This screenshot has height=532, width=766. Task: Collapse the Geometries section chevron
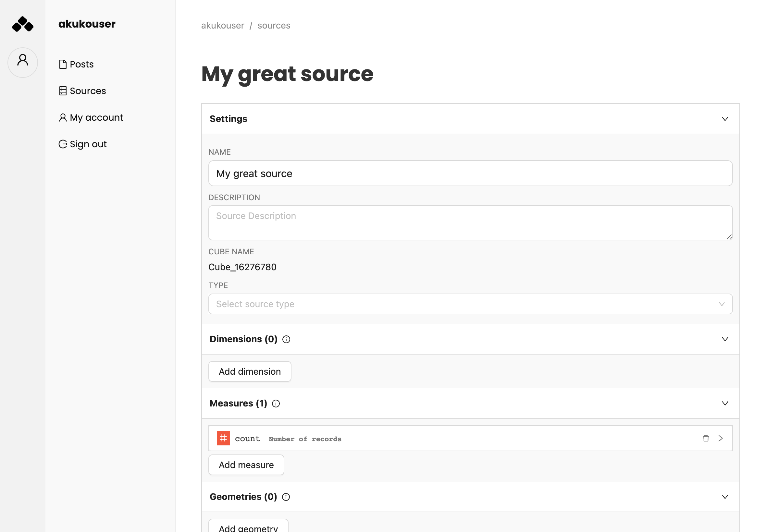(724, 497)
